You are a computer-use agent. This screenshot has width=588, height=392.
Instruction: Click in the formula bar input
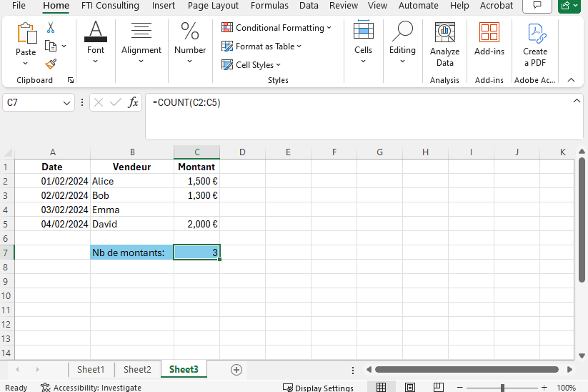(364, 117)
